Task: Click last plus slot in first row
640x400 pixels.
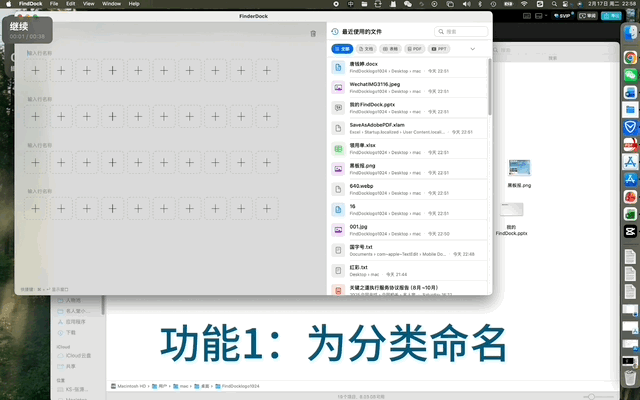Action: (267, 71)
